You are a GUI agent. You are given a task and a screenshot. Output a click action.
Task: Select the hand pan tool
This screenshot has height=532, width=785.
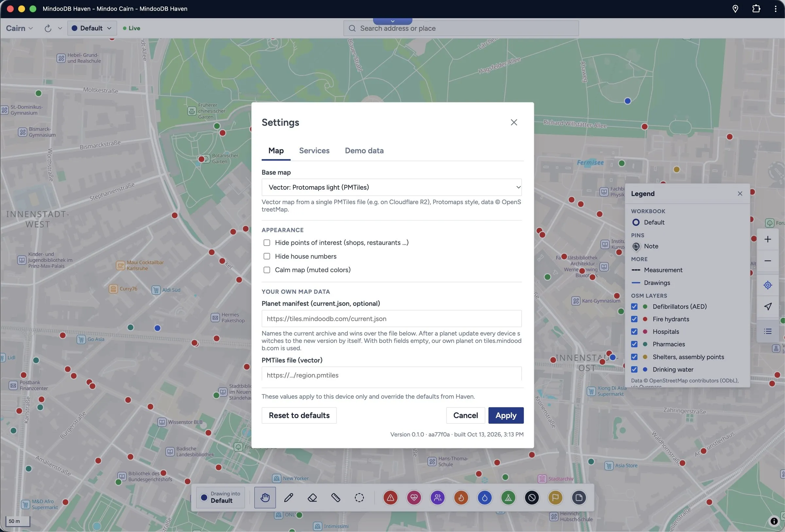click(265, 498)
